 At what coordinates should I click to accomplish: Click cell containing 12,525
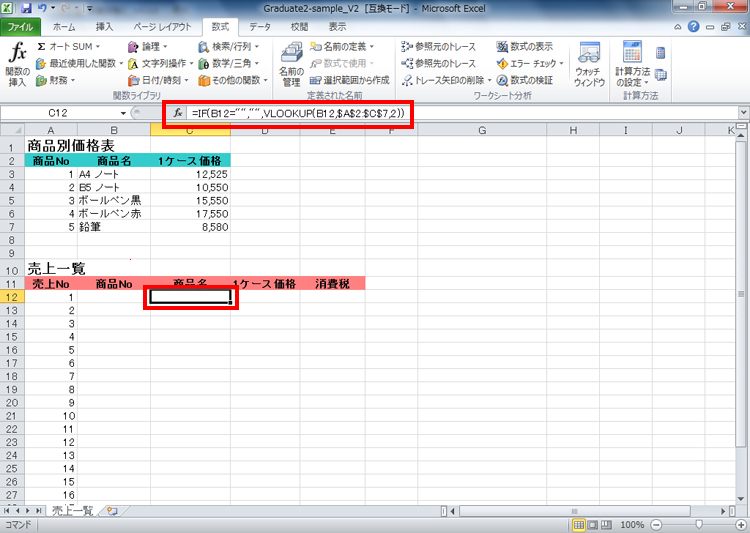(190, 174)
